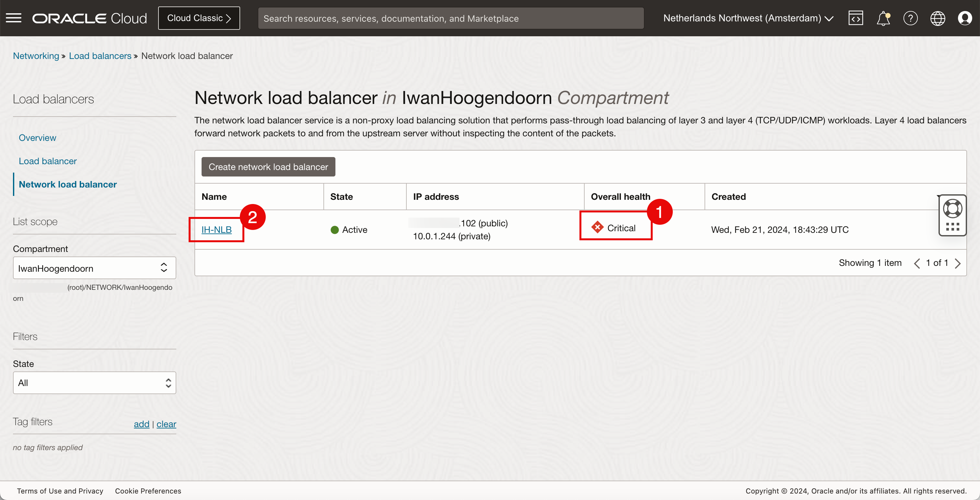Click the support lifebuoy widget

952,208
